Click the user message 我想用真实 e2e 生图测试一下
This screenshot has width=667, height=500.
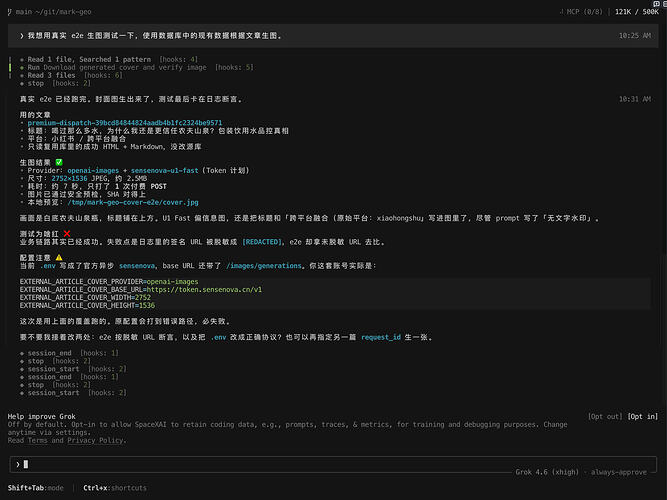tap(155, 36)
